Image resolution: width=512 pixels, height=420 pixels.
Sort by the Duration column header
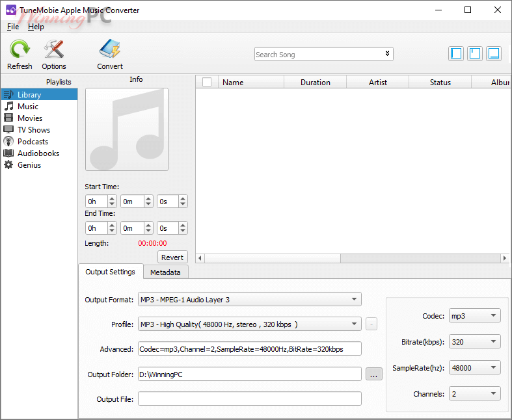click(x=315, y=82)
